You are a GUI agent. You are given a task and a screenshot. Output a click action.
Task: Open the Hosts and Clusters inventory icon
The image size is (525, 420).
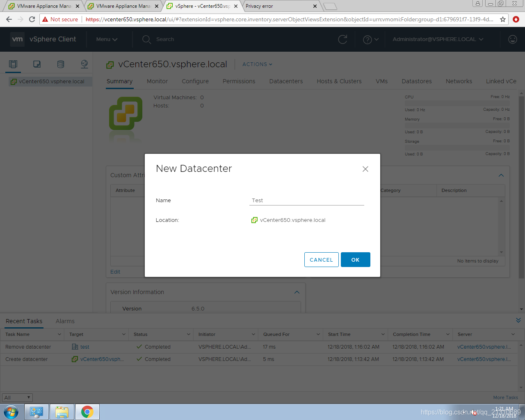(x=13, y=64)
